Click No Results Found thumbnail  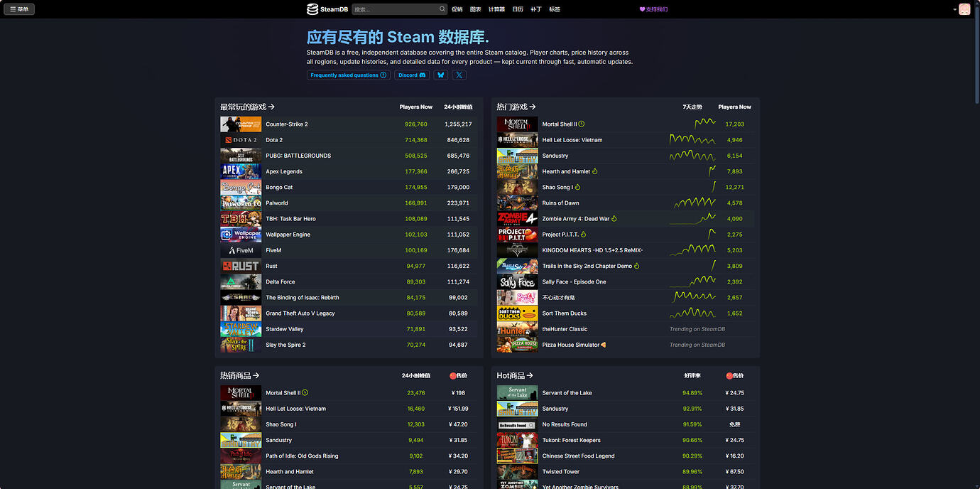(x=517, y=424)
